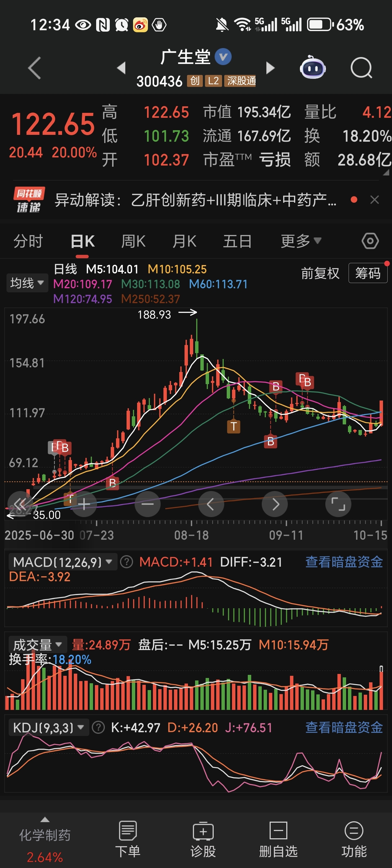Open the MACD(12,26,9) indicator dropdown
The height and width of the screenshot is (868, 392).
(63, 562)
